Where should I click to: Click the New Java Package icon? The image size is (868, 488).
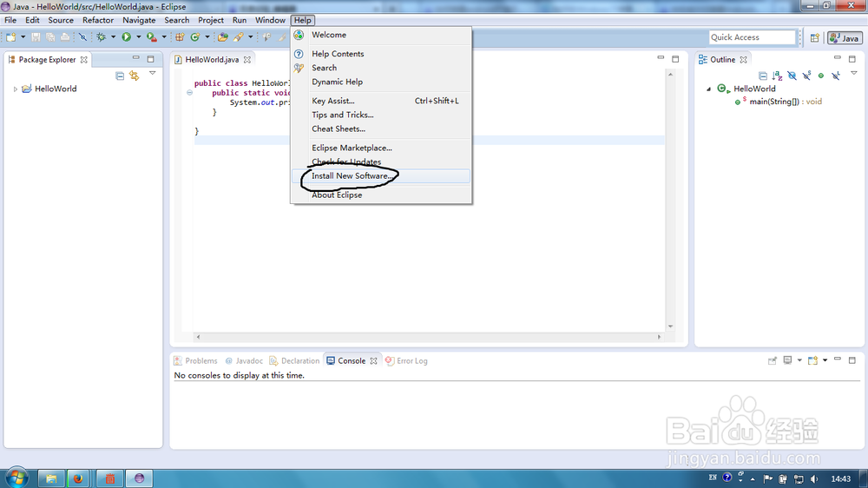pos(180,37)
